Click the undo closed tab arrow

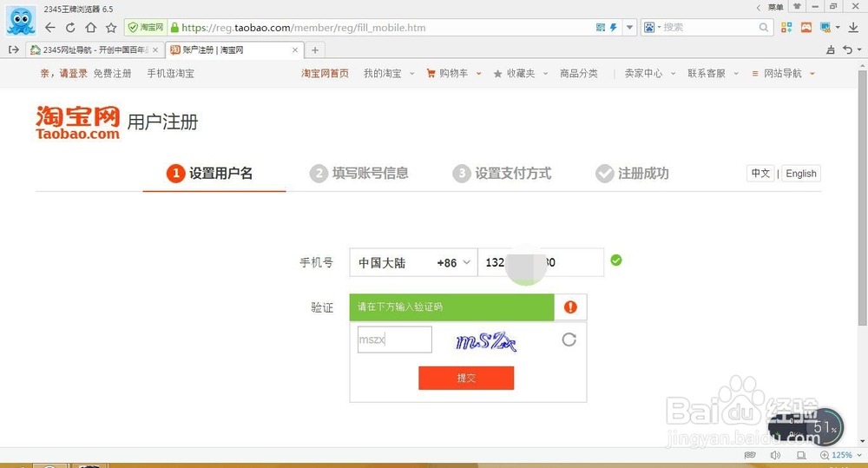click(x=847, y=49)
